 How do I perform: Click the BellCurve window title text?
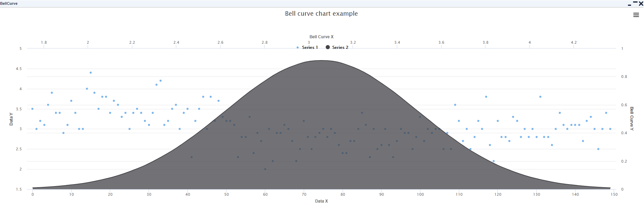[9, 3]
